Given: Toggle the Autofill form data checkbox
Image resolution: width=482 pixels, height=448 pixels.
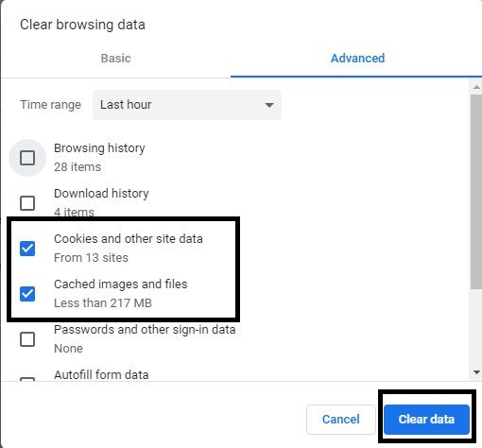Looking at the screenshot, I should coord(27,379).
